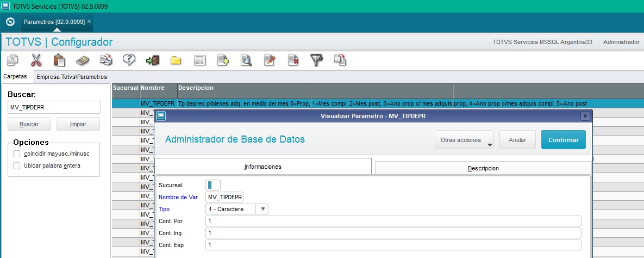Click the view record magnifier icon
Image resolution: width=644 pixels, height=258 pixels.
[246, 60]
